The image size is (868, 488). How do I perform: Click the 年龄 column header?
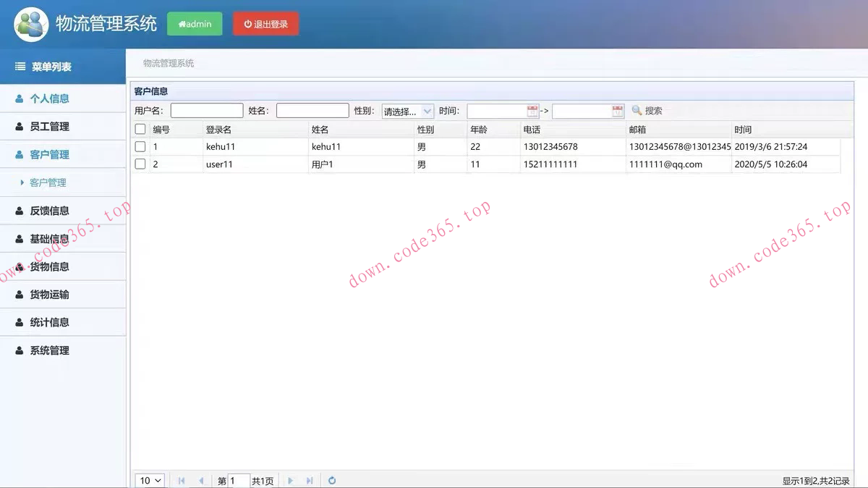(493, 130)
